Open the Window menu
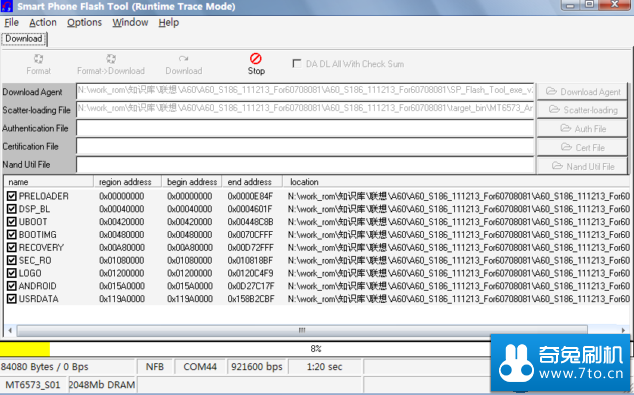Screen dimensions: 634x395 130,23
